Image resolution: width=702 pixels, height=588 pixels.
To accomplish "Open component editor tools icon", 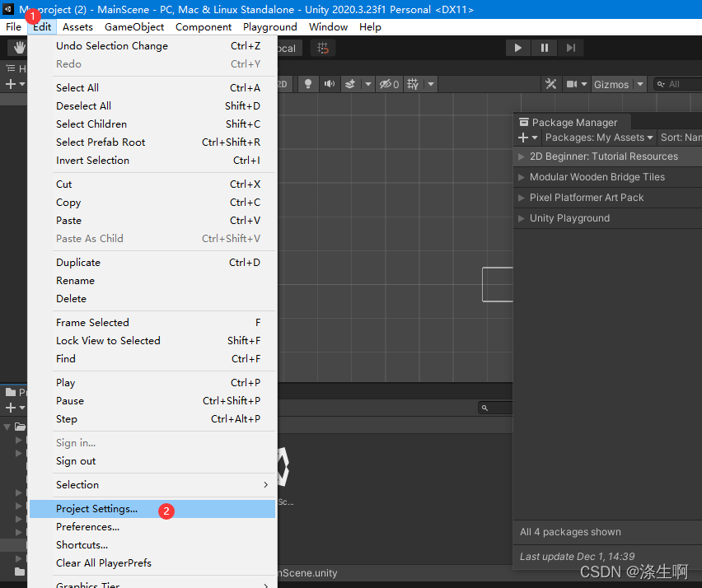I will 550,84.
